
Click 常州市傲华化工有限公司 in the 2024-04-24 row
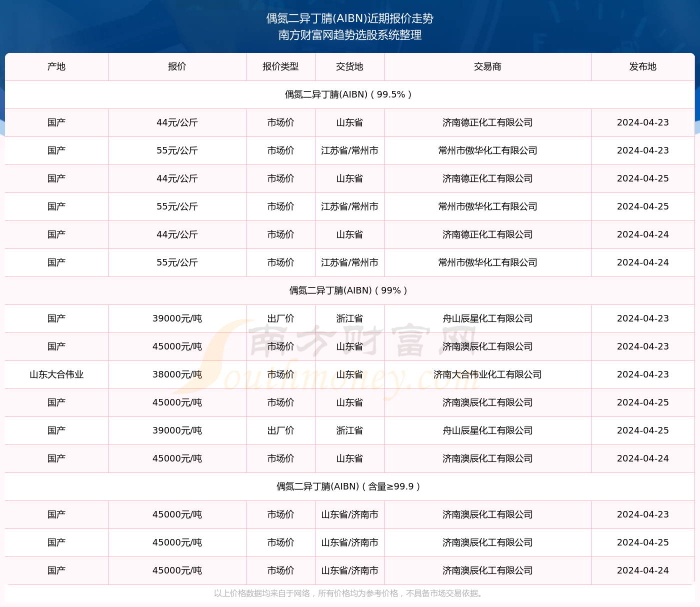point(487,262)
